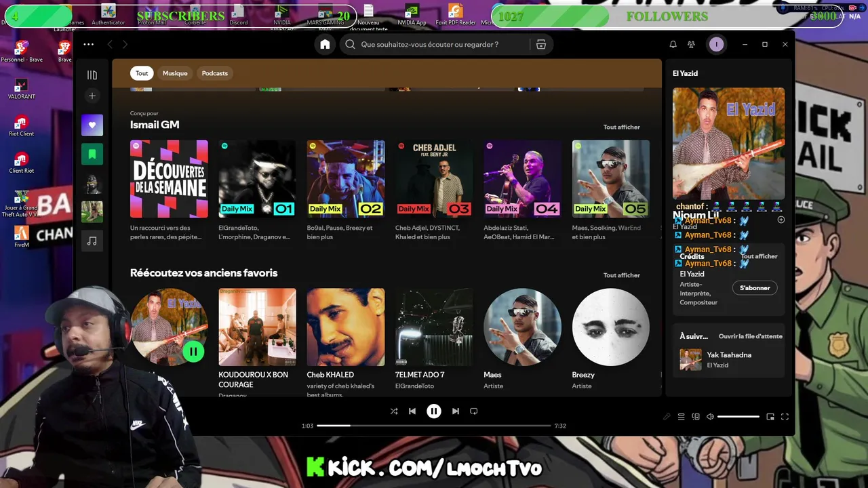Open Daily Mix 01 card

(x=257, y=191)
